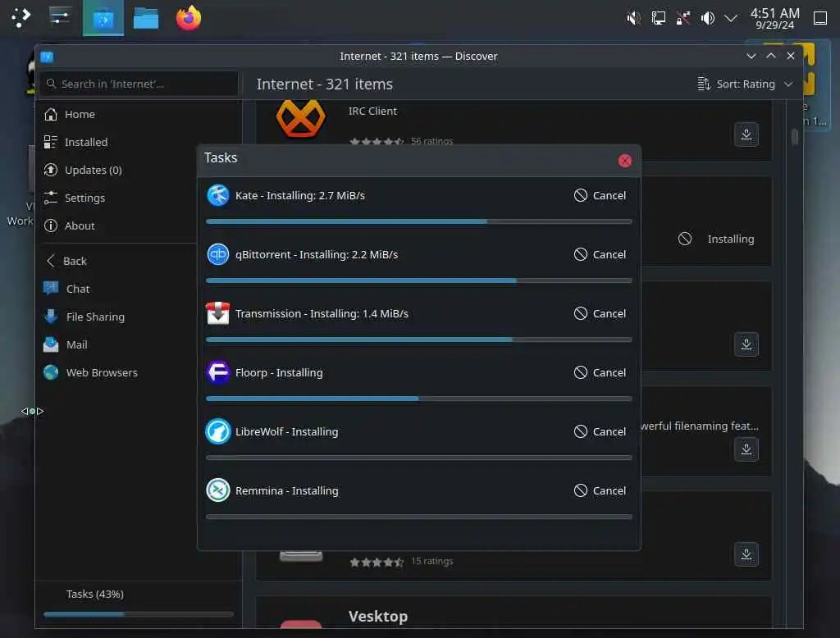The image size is (840, 638).
Task: Open the audio volume tray icon
Action: pos(708,18)
